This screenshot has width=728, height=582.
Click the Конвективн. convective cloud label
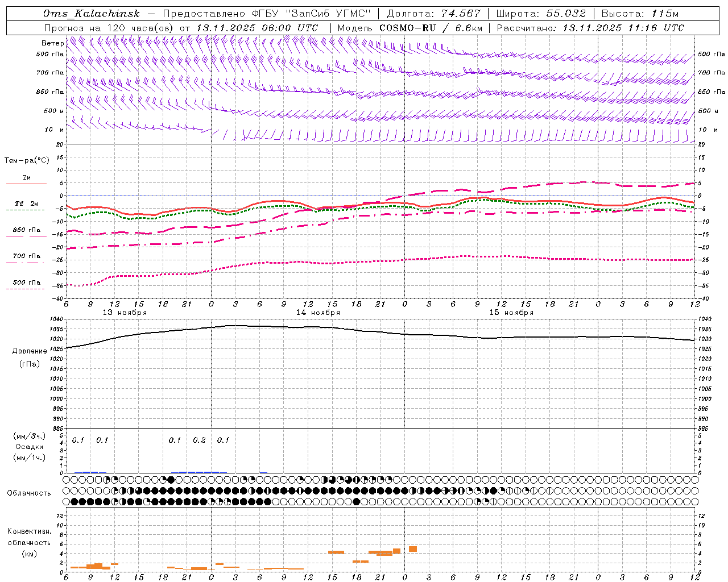point(29,531)
